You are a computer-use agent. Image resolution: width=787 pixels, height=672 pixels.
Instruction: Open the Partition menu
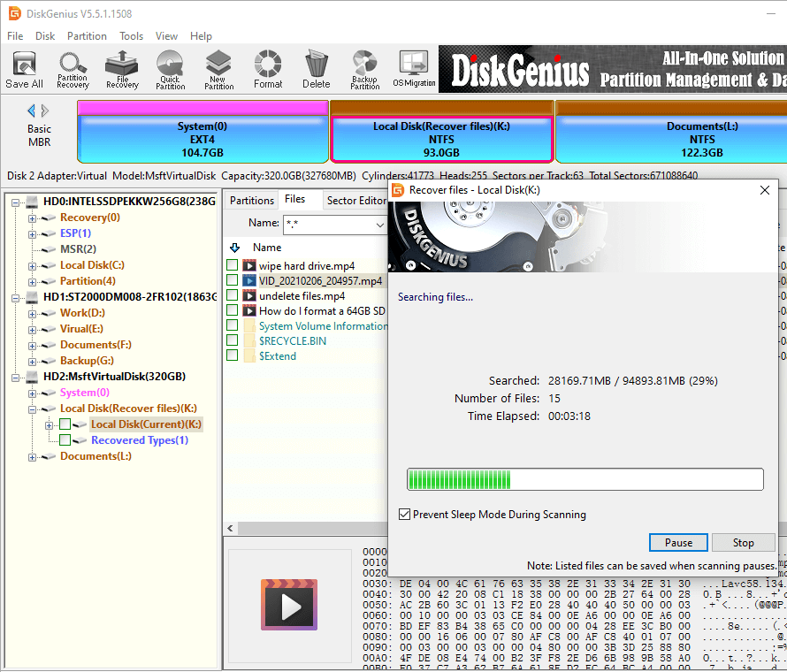[87, 36]
